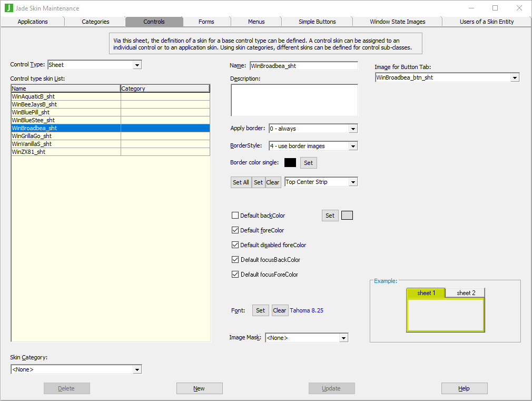
Task: Clear the font setting
Action: click(280, 310)
